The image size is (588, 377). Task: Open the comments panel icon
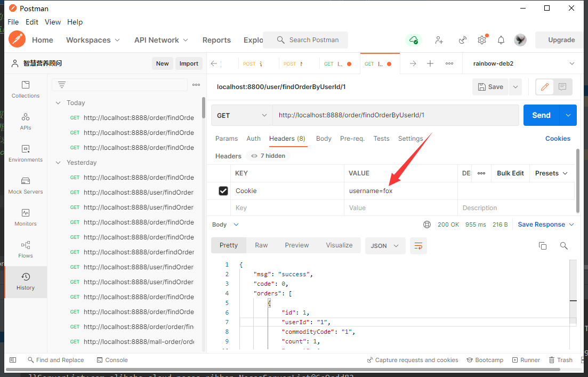click(562, 87)
